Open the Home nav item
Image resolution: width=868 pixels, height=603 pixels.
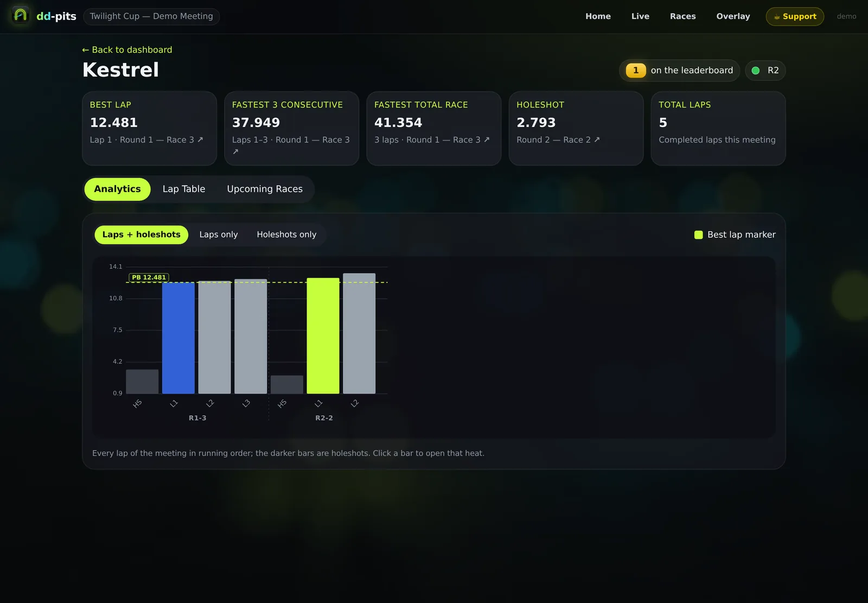598,16
